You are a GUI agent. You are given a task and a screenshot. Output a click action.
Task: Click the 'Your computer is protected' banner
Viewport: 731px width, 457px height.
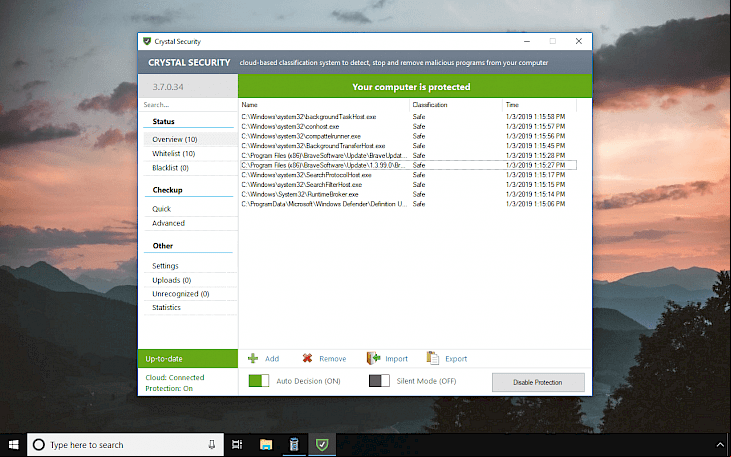pos(415,87)
